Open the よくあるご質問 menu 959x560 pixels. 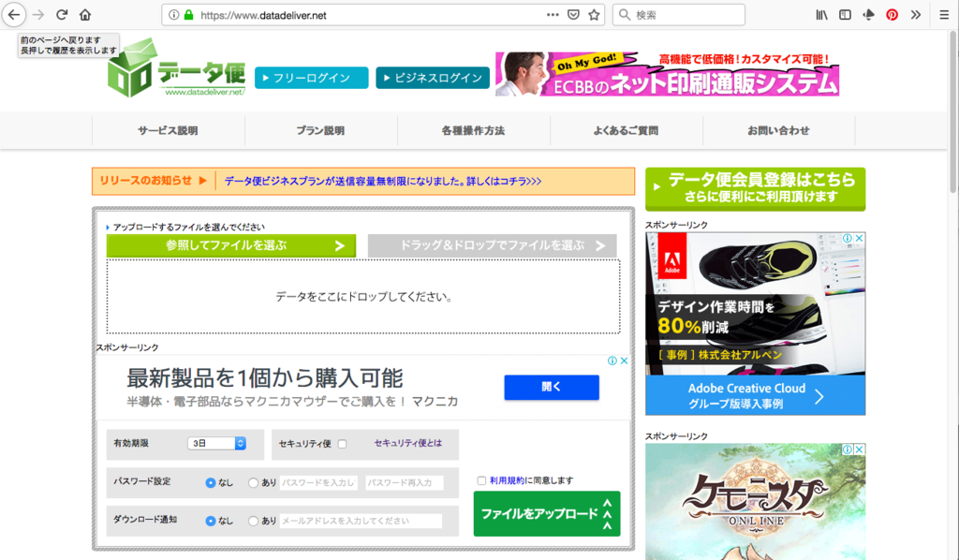627,130
